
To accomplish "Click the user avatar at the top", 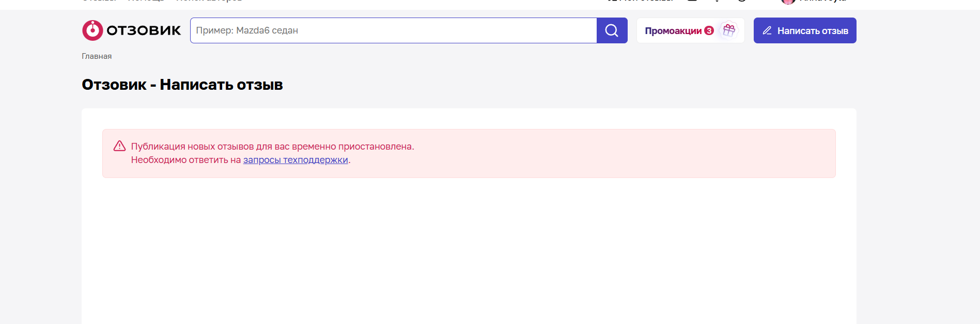I will (x=788, y=2).
